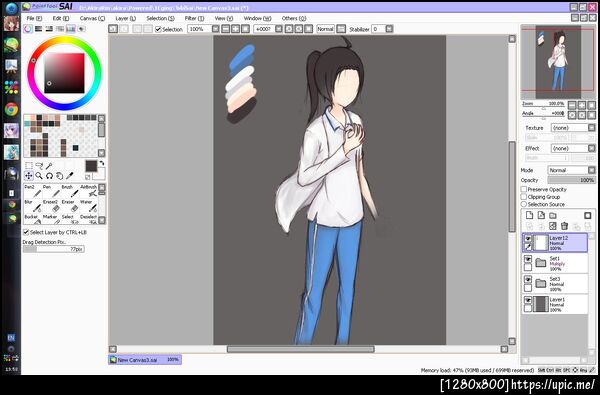Viewport: 600px width, 395px height.
Task: Open the toolbar zoom percentage dropdown
Action: coord(216,29)
